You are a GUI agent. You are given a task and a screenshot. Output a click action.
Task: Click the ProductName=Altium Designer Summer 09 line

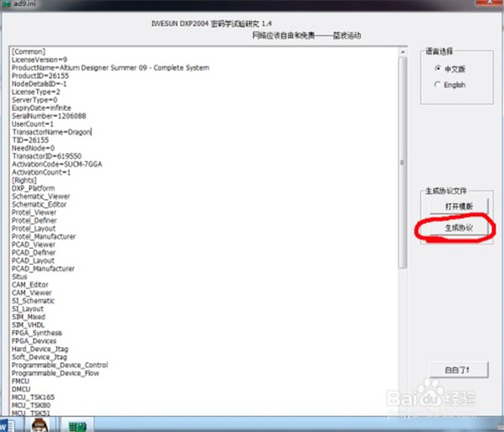pyautogui.click(x=111, y=68)
